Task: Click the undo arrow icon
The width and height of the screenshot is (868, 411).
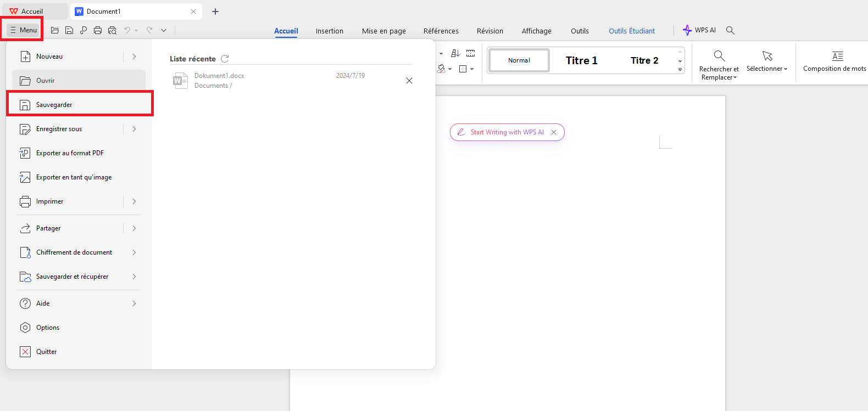Action: point(127,31)
